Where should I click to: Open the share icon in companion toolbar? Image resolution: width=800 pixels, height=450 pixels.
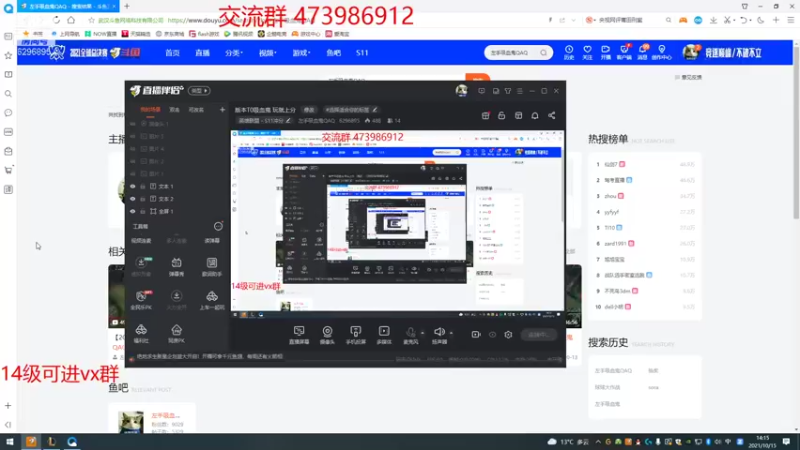point(552,116)
